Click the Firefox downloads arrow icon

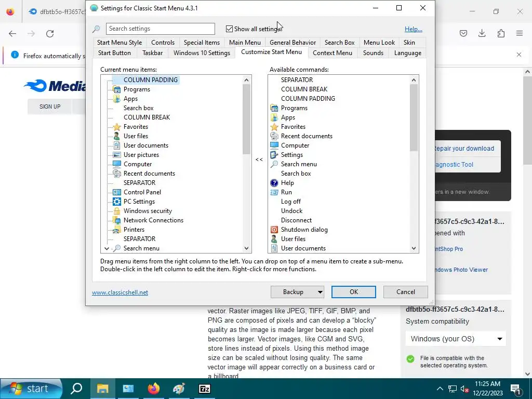point(482,33)
